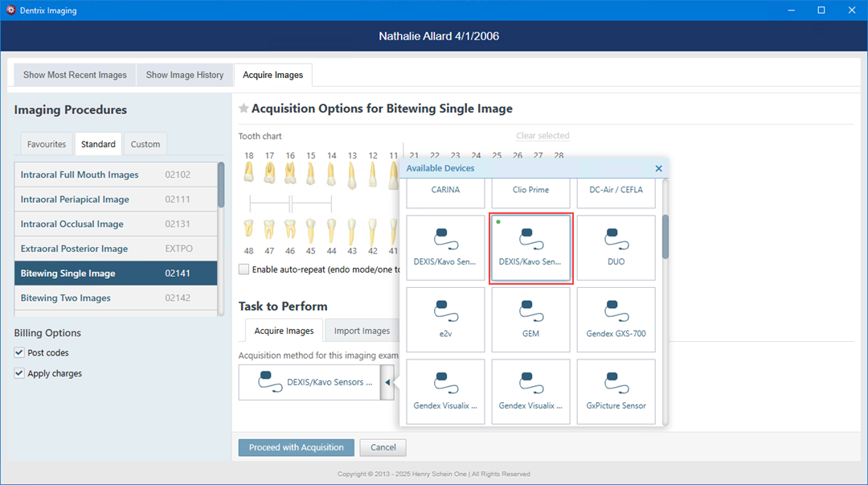Open the top Acquire Images tab

pyautogui.click(x=273, y=75)
